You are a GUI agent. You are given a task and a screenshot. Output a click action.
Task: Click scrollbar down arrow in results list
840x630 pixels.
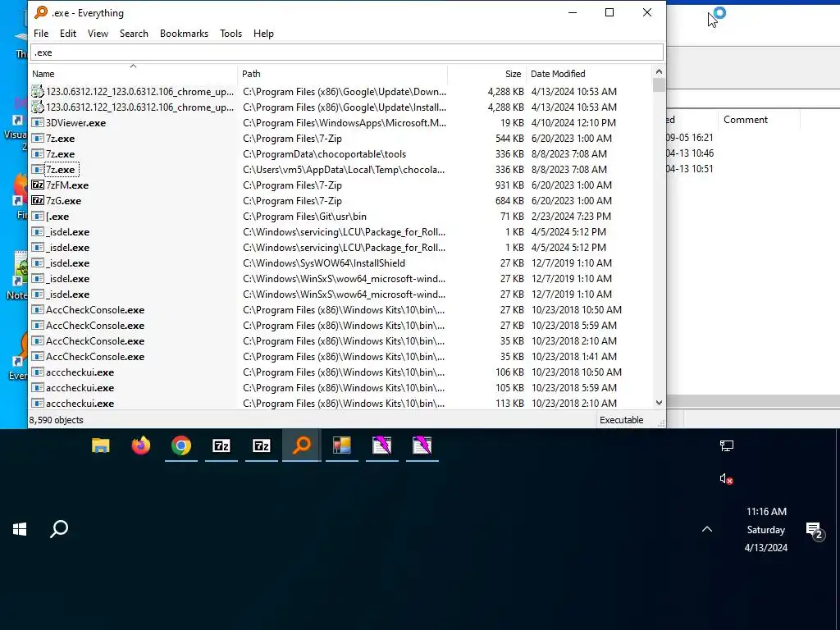pyautogui.click(x=659, y=403)
